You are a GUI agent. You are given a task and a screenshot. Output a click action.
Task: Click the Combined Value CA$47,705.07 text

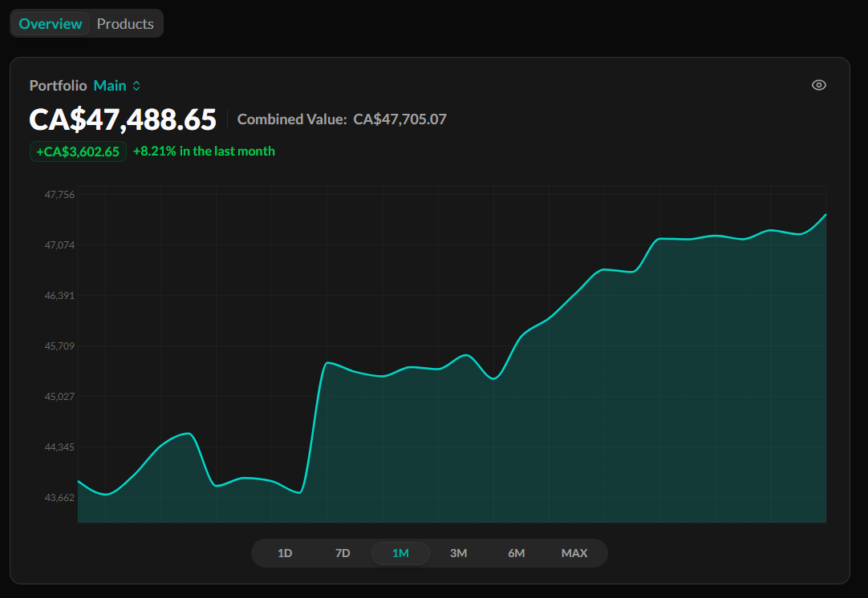pos(342,119)
